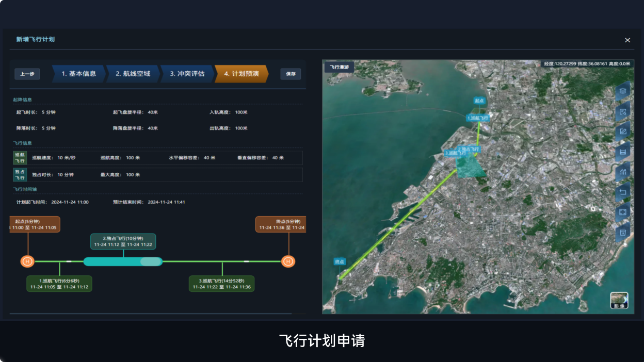Select the 1.巡航飞行 timeline segment label
This screenshot has width=644, height=362.
point(59,284)
